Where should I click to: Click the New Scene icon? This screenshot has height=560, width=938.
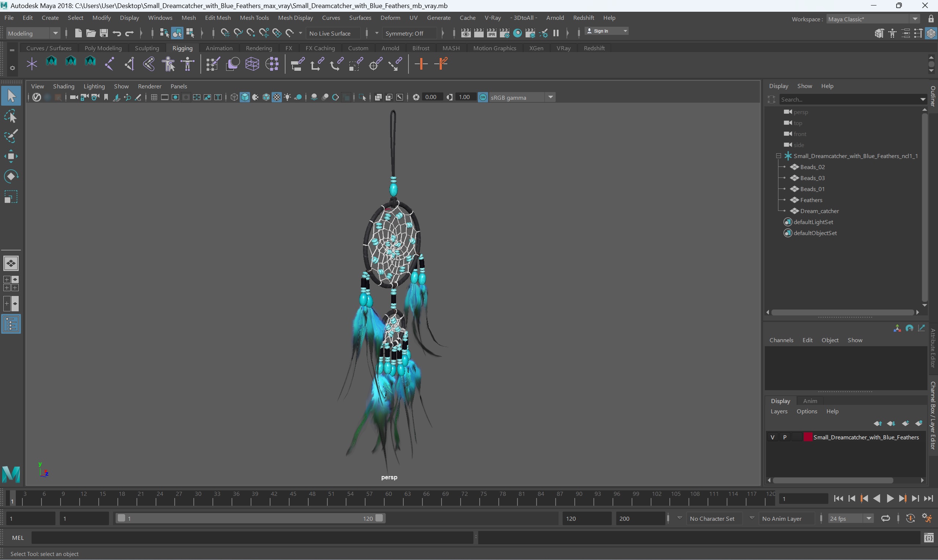tap(78, 33)
